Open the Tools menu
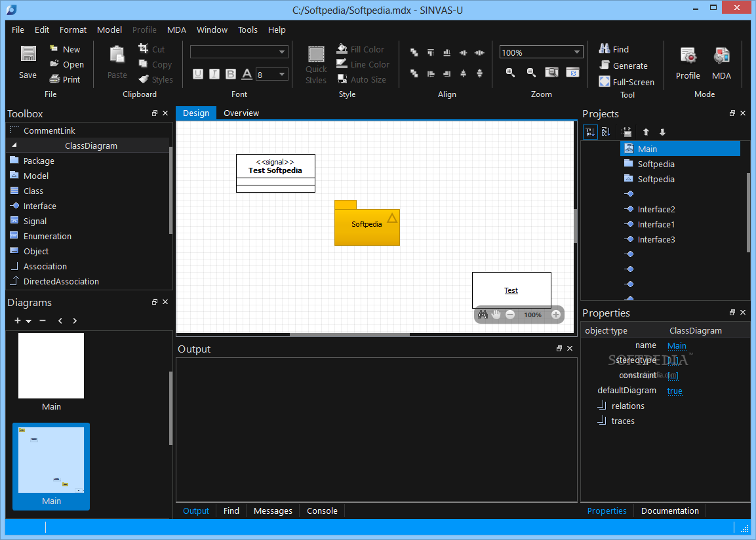This screenshot has width=756, height=540. [248, 30]
